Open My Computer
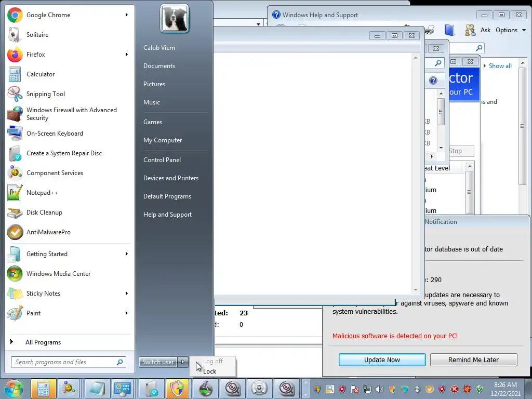Viewport: 532px width, 399px height. (163, 140)
